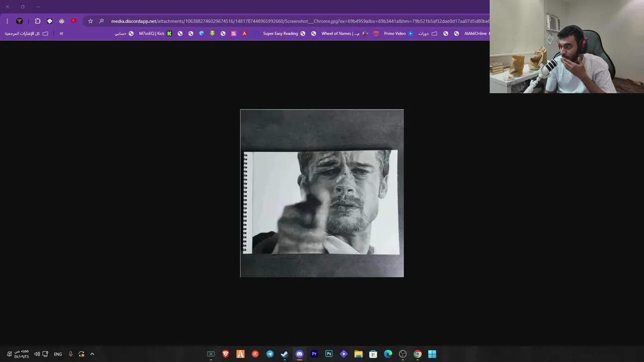
Task: Open the purple play-button app in taskbar
Action: [x=344, y=354]
